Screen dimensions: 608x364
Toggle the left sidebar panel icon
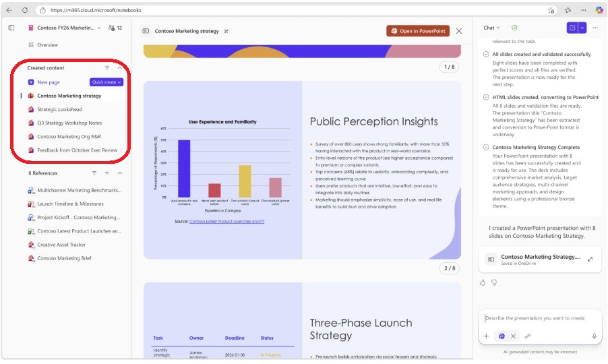[x=11, y=28]
